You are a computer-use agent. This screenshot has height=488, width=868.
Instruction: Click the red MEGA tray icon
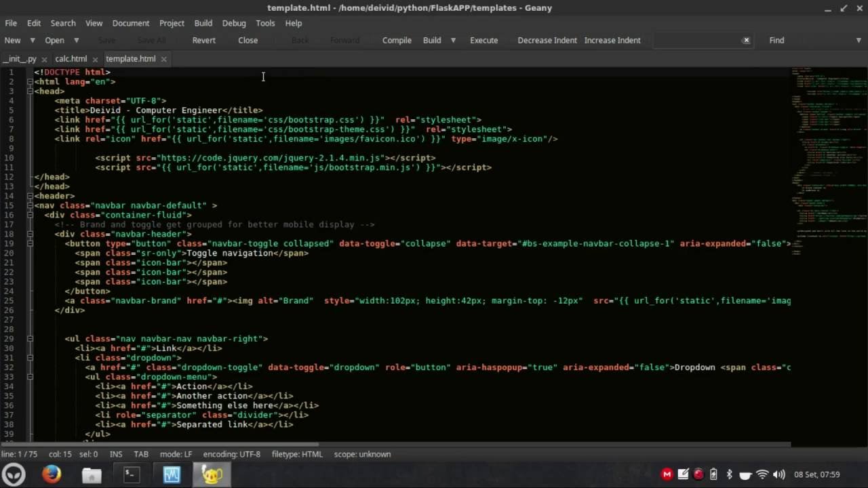[667, 474]
